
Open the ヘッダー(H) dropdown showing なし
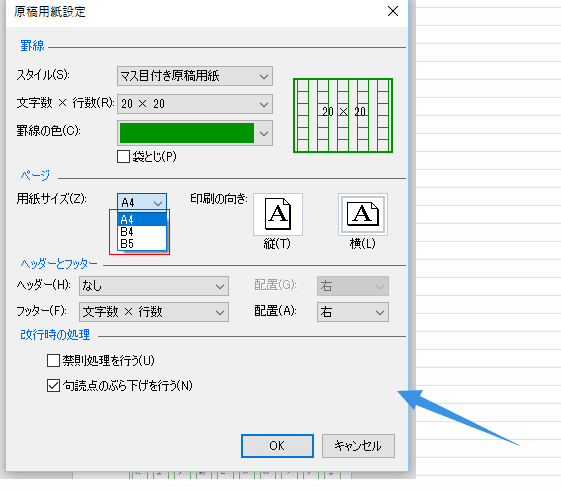154,286
